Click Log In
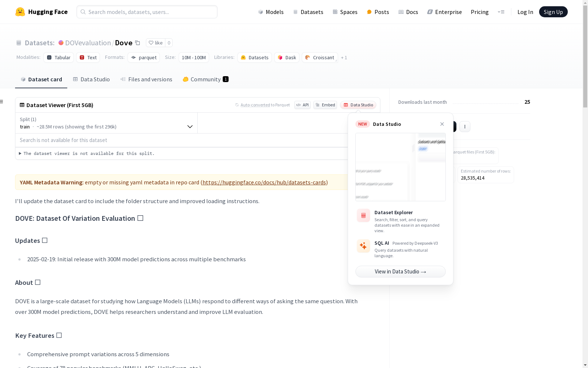This screenshot has height=368, width=588. point(525,12)
